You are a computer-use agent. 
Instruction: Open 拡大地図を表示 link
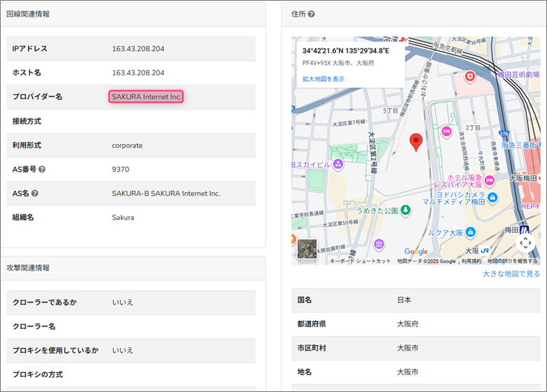pos(323,79)
